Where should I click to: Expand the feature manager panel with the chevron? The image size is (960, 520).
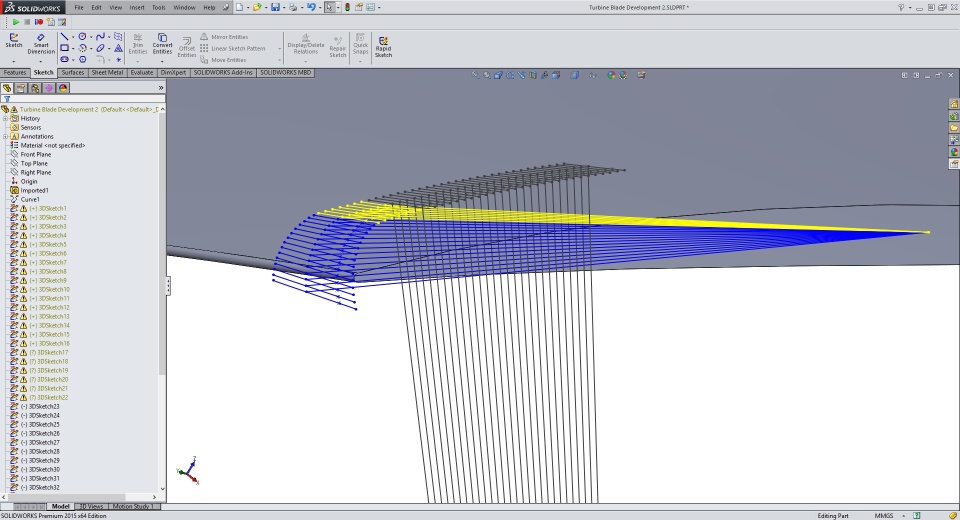pos(161,88)
